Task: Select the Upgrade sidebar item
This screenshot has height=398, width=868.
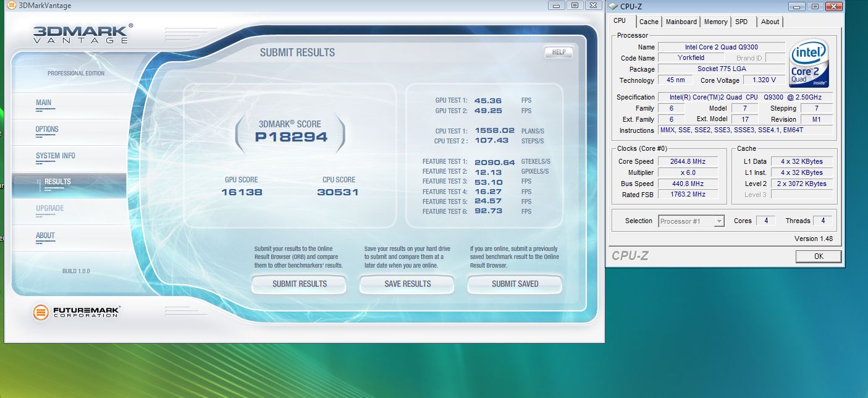Action: [x=49, y=209]
